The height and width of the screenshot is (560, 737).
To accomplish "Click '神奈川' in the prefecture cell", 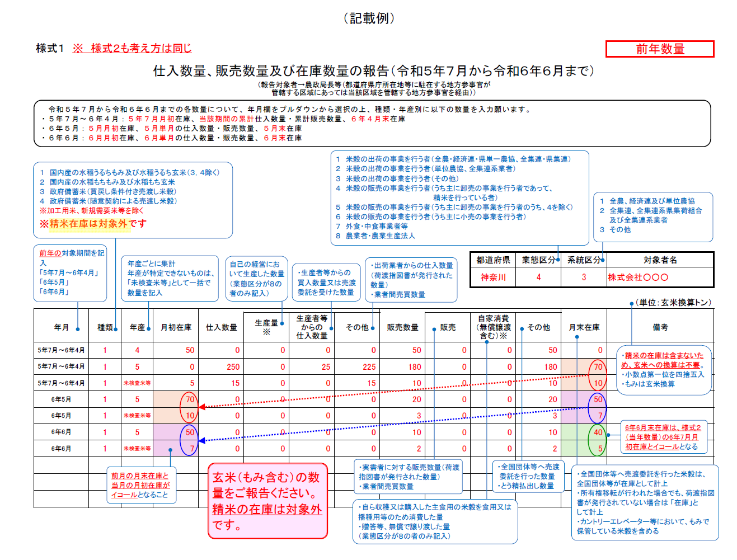I will pos(493,277).
